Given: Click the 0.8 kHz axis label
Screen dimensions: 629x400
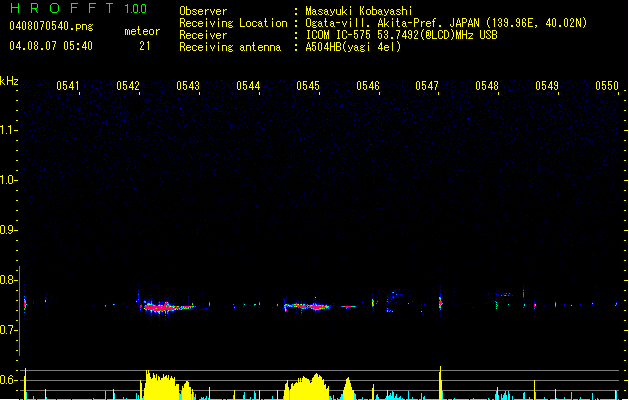Looking at the screenshot, I should point(8,280).
